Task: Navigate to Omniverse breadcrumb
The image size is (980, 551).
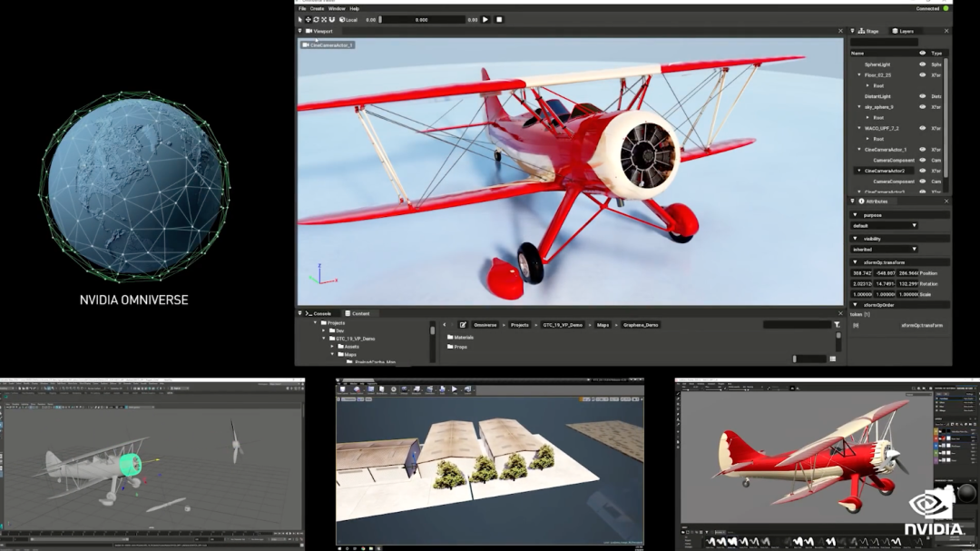Action: click(485, 325)
